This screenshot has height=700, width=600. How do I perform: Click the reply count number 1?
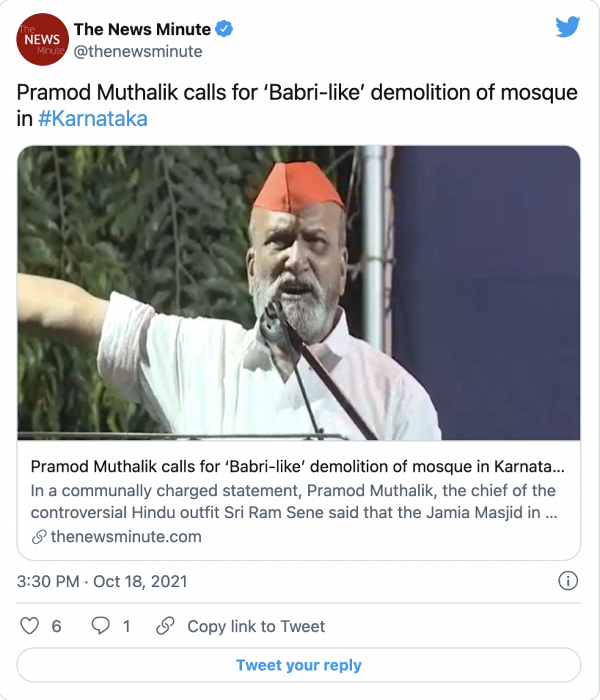(127, 626)
